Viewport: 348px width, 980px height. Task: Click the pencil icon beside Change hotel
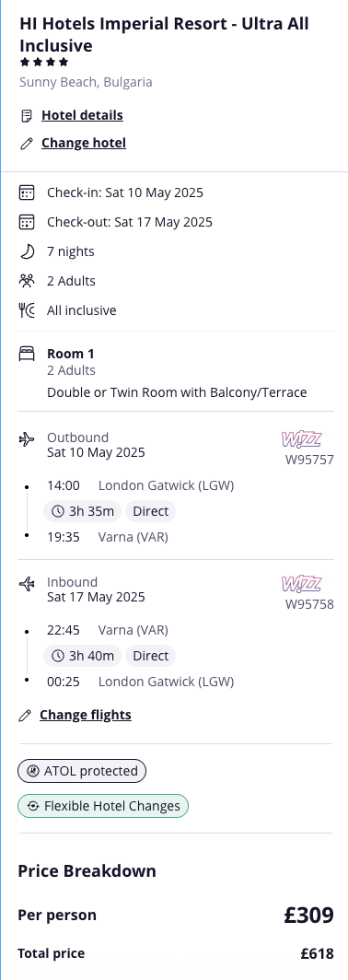pyautogui.click(x=27, y=143)
